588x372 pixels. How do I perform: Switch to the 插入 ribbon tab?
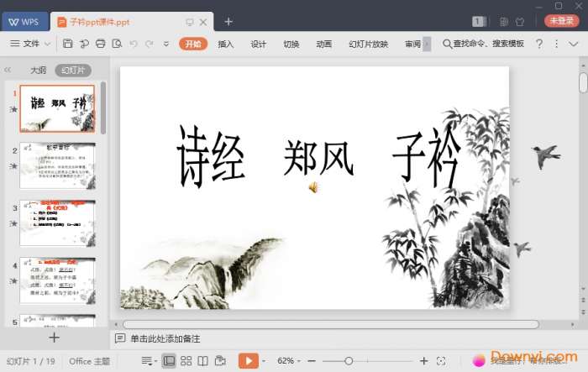pyautogui.click(x=226, y=44)
